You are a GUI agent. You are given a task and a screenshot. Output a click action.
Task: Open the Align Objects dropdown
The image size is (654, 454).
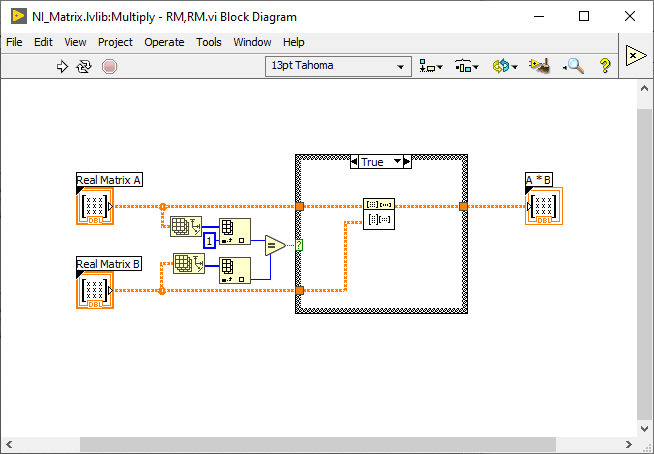(431, 66)
